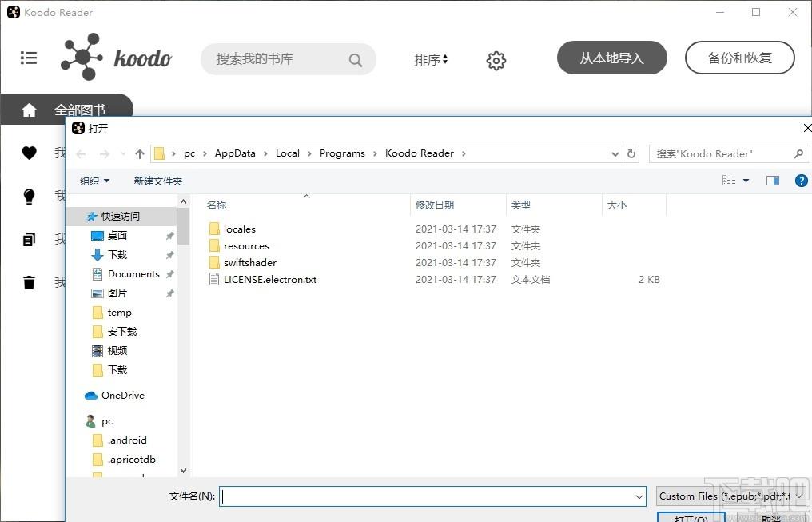Open the dialog help icon
Image resolution: width=812 pixels, height=522 pixels.
(x=801, y=180)
